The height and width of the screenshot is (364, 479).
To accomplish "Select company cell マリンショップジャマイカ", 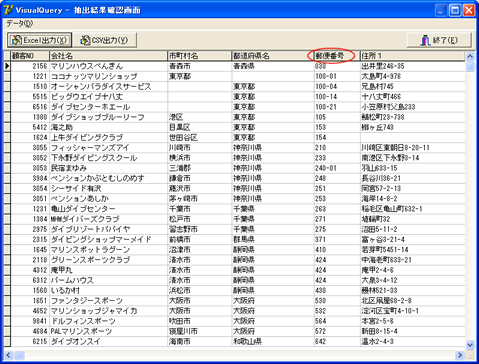I will [108, 311].
